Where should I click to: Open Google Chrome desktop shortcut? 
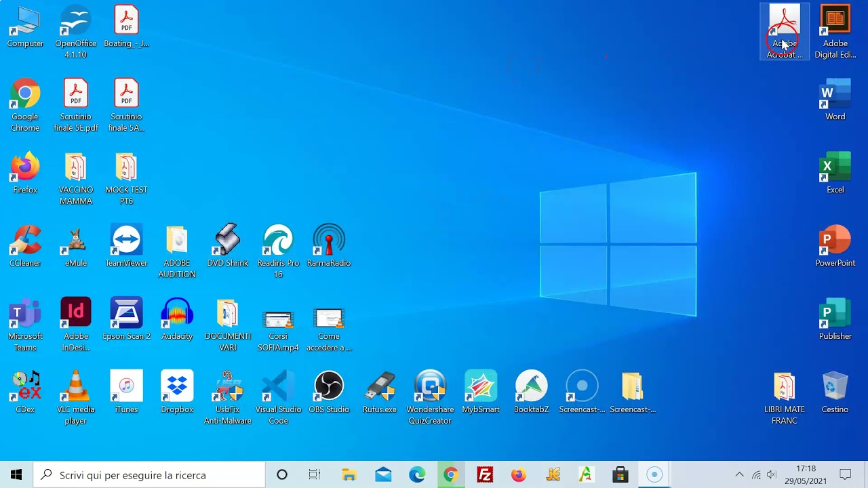coord(25,106)
